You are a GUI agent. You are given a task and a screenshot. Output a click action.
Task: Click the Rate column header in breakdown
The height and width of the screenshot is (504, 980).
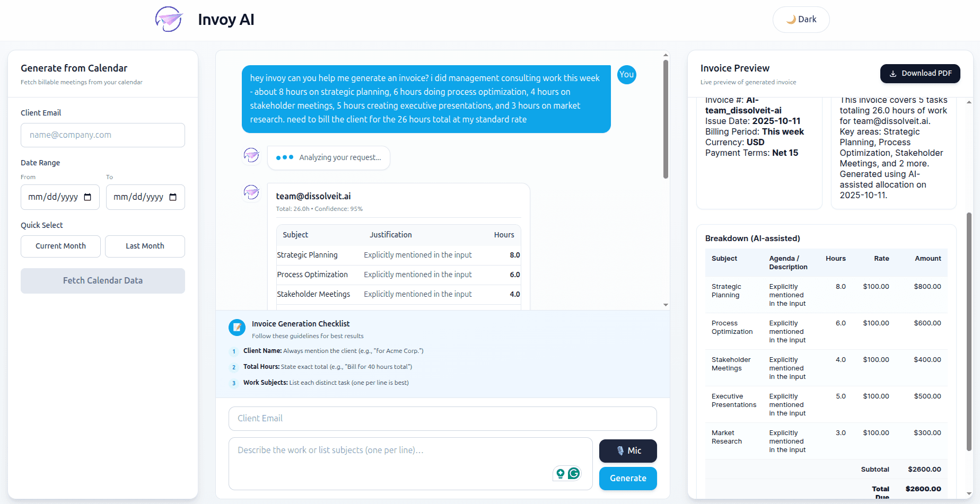tap(881, 259)
